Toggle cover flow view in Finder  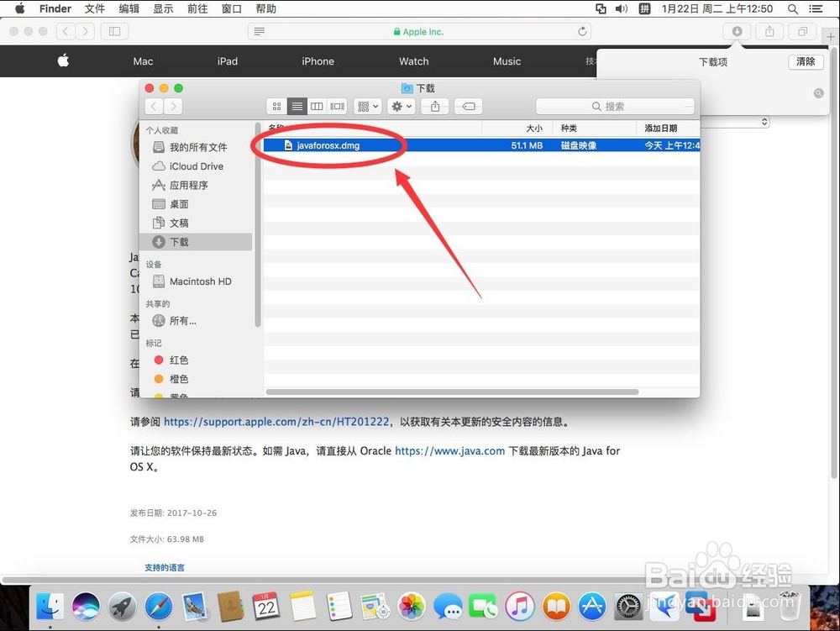tap(336, 106)
